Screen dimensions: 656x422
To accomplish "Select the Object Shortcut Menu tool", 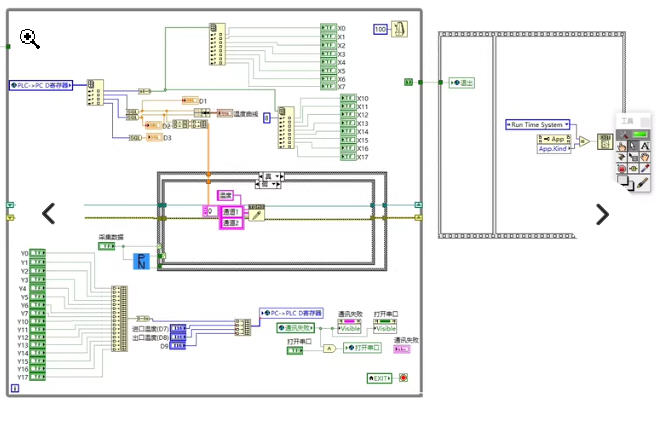I will [x=633, y=157].
